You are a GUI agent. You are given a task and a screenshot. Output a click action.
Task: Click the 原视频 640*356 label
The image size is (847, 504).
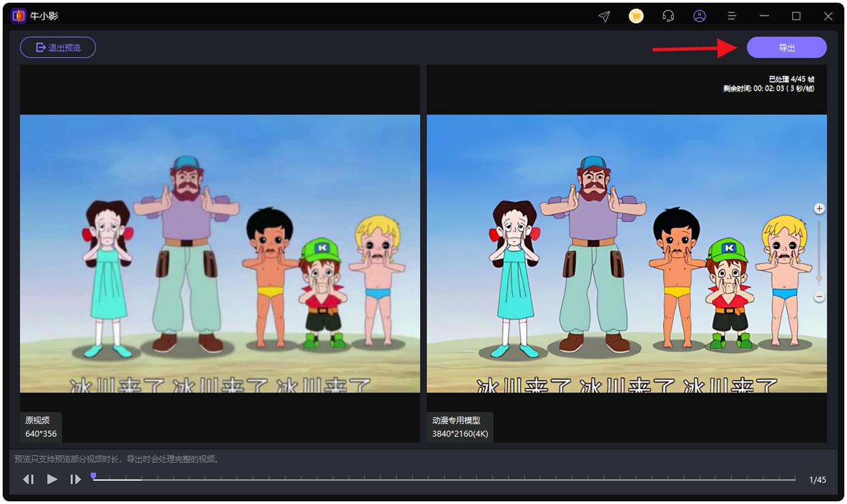pyautogui.click(x=41, y=427)
